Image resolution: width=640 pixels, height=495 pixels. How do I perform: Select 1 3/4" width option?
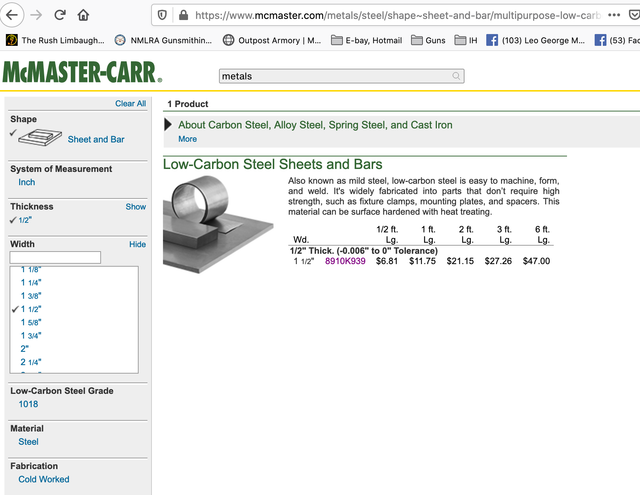tap(31, 336)
